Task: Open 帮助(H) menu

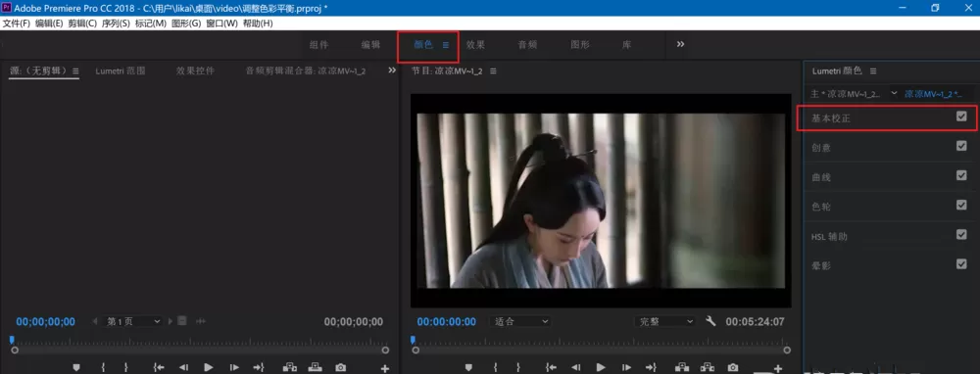Action: click(x=258, y=23)
